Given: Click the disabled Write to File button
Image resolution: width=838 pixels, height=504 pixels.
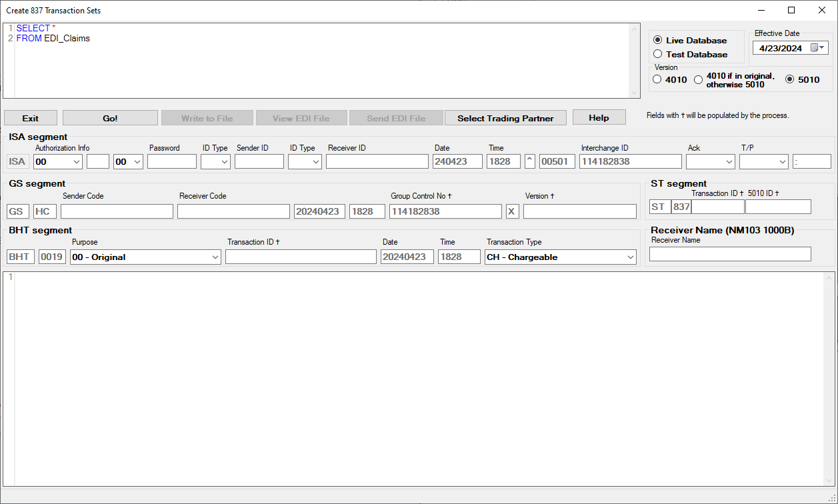Looking at the screenshot, I should 207,118.
